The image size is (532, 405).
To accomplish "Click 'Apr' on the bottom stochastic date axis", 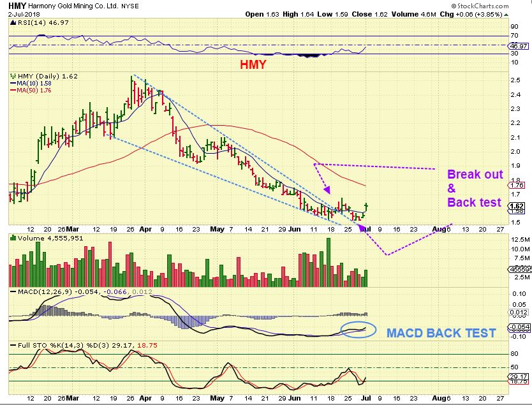I will (x=145, y=398).
